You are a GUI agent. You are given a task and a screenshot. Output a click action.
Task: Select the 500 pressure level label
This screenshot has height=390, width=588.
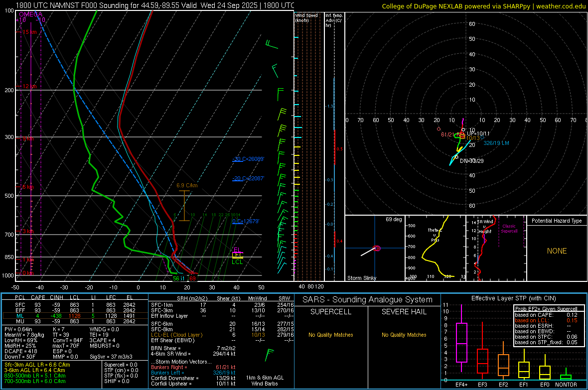(x=9, y=196)
